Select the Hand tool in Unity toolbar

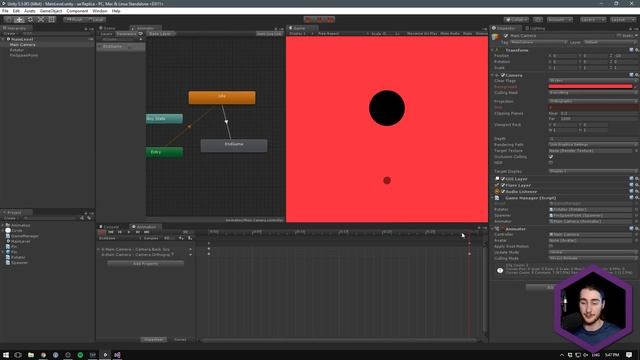(8, 19)
